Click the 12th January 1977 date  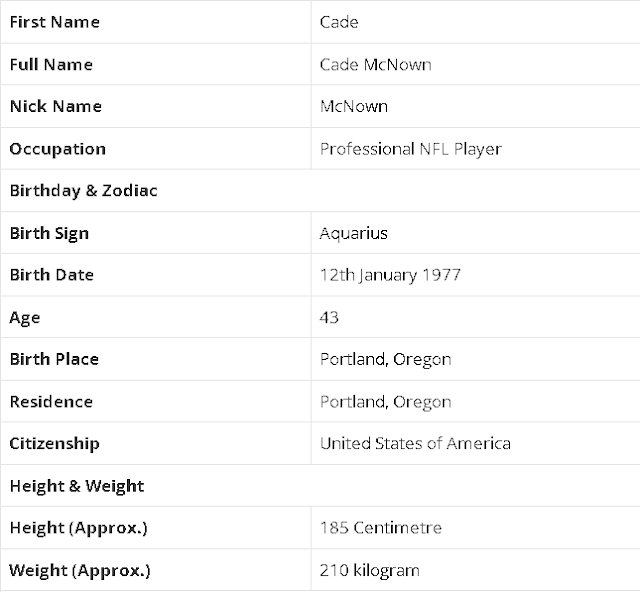[390, 275]
